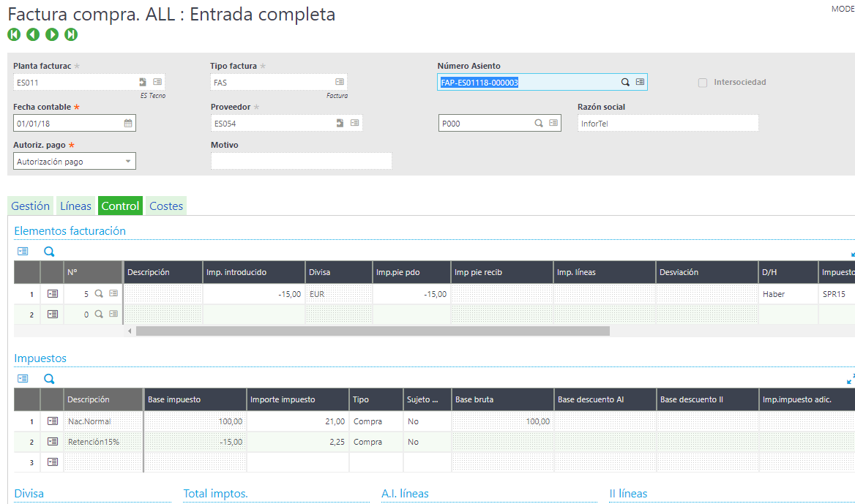
Task: Click the Elementos facturación horizontal scrollbar
Action: pyautogui.click(x=373, y=331)
